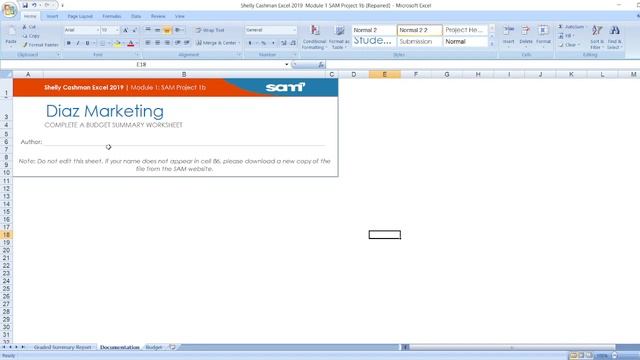The height and width of the screenshot is (360, 640).
Task: Toggle Italic formatting
Action: click(x=78, y=43)
